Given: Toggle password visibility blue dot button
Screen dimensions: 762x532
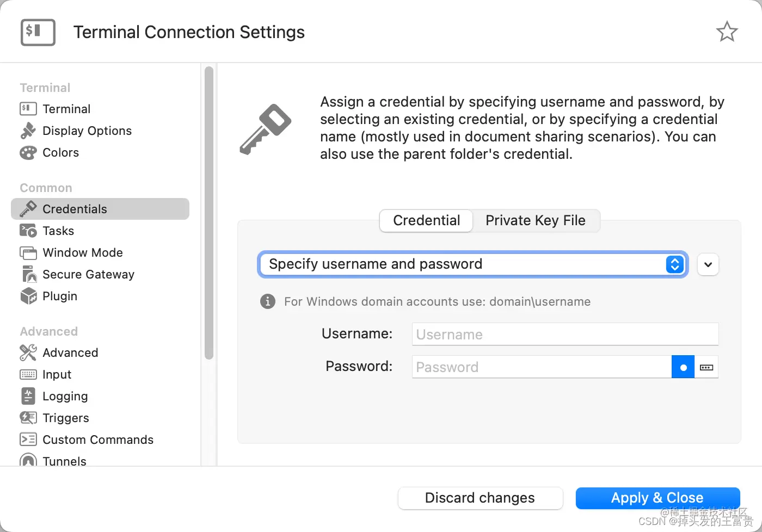Looking at the screenshot, I should point(683,367).
